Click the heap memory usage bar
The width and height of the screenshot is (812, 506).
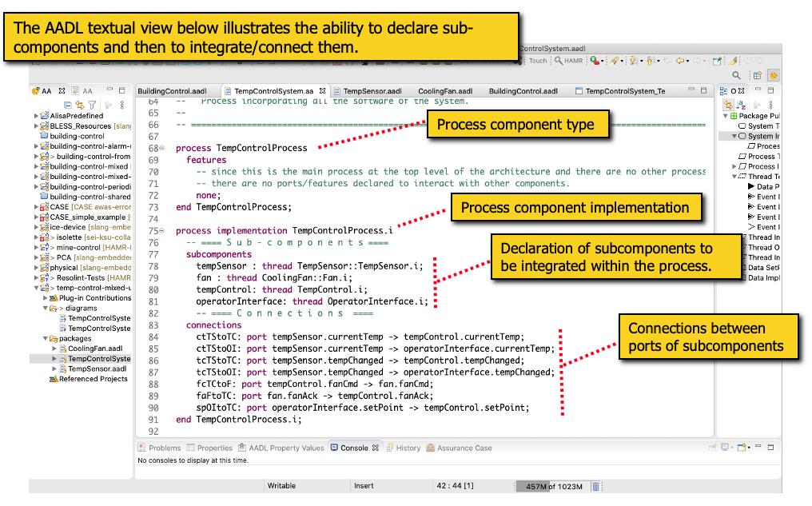pos(552,486)
